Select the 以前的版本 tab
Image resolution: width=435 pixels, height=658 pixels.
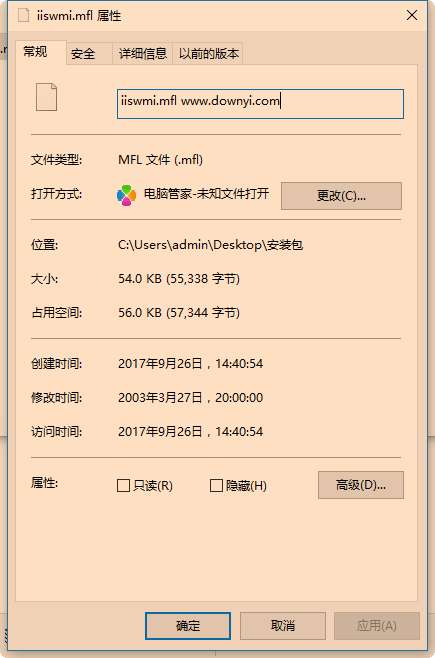coord(208,54)
